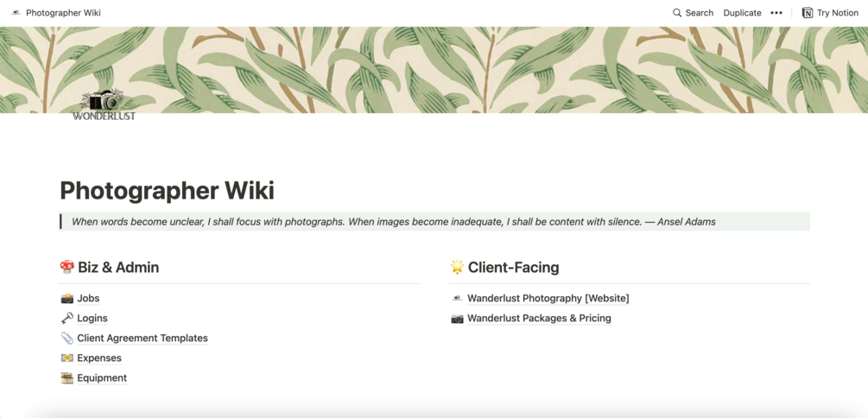Click the star emoji in Client-Facing heading
The image size is (868, 418).
(x=457, y=268)
